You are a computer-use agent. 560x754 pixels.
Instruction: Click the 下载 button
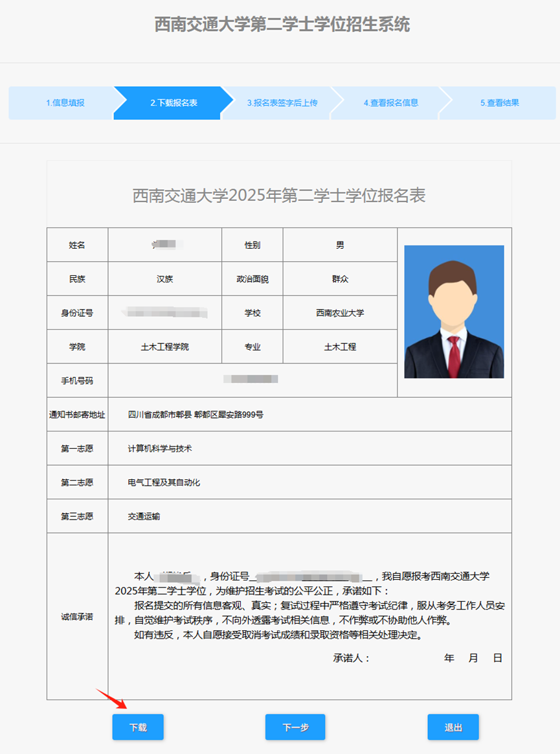click(x=138, y=727)
